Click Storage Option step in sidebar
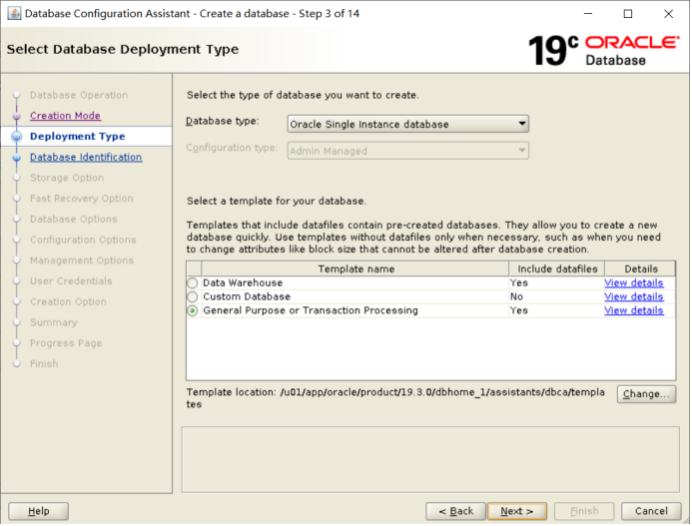The width and height of the screenshot is (692, 526). pyautogui.click(x=67, y=178)
